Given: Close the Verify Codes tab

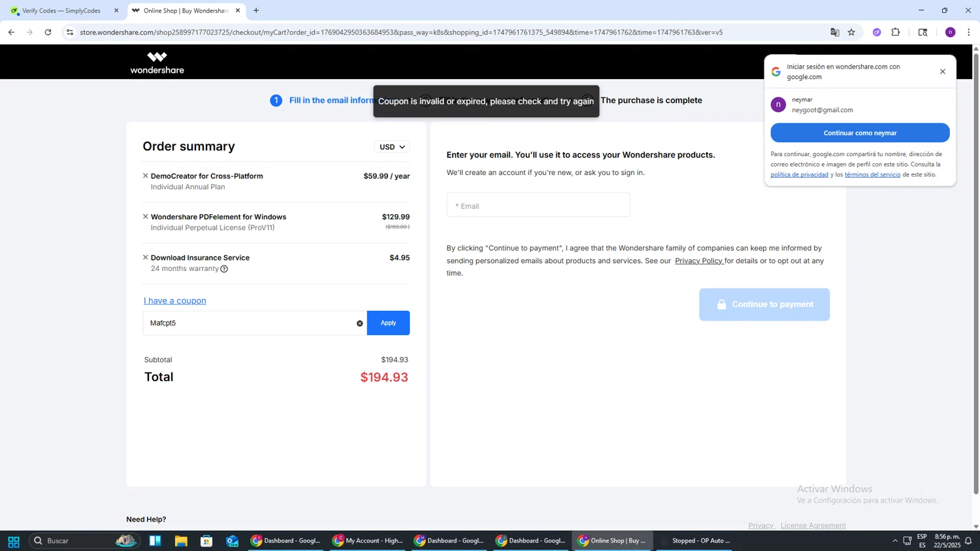Looking at the screenshot, I should pos(116,10).
